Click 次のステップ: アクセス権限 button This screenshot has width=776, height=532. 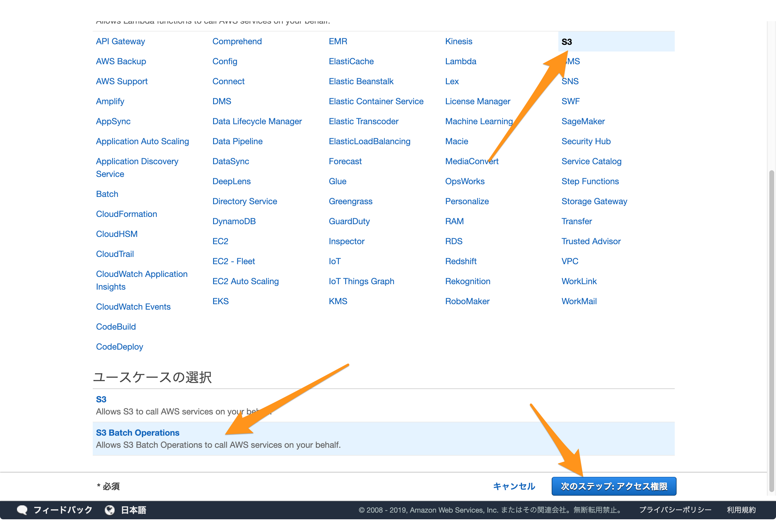click(614, 486)
